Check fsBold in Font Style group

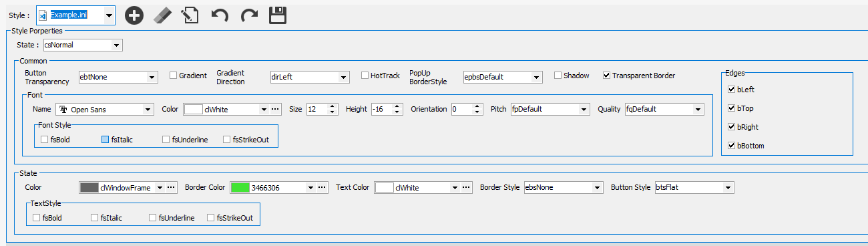click(44, 140)
